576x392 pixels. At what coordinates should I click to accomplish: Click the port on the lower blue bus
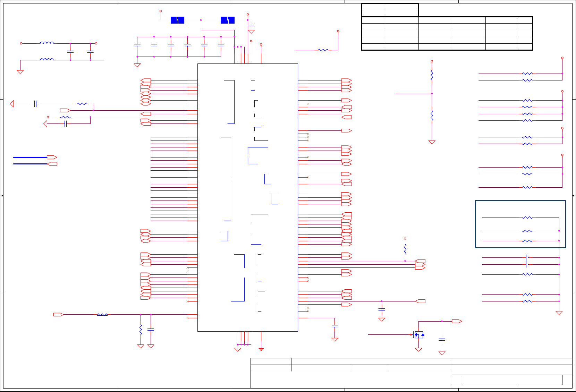(52, 164)
